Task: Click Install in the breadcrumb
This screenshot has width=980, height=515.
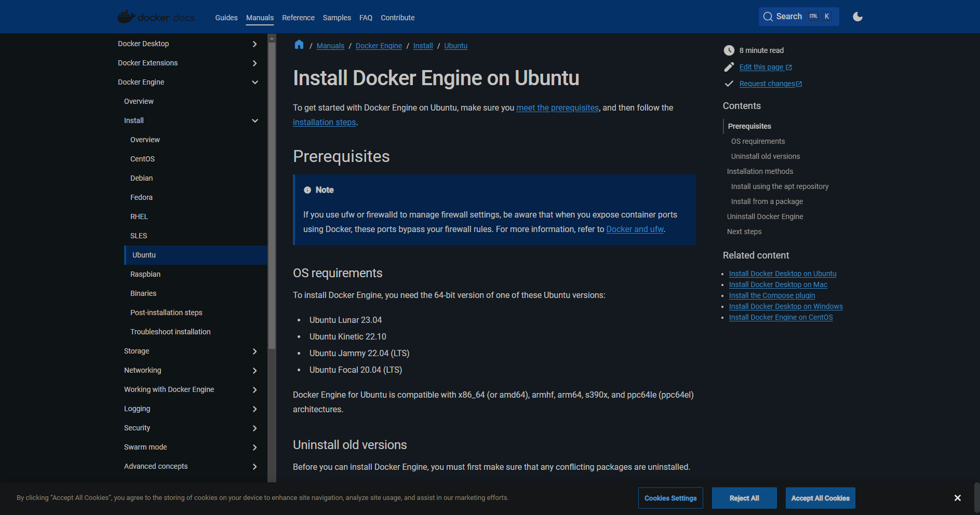Action: [423, 46]
